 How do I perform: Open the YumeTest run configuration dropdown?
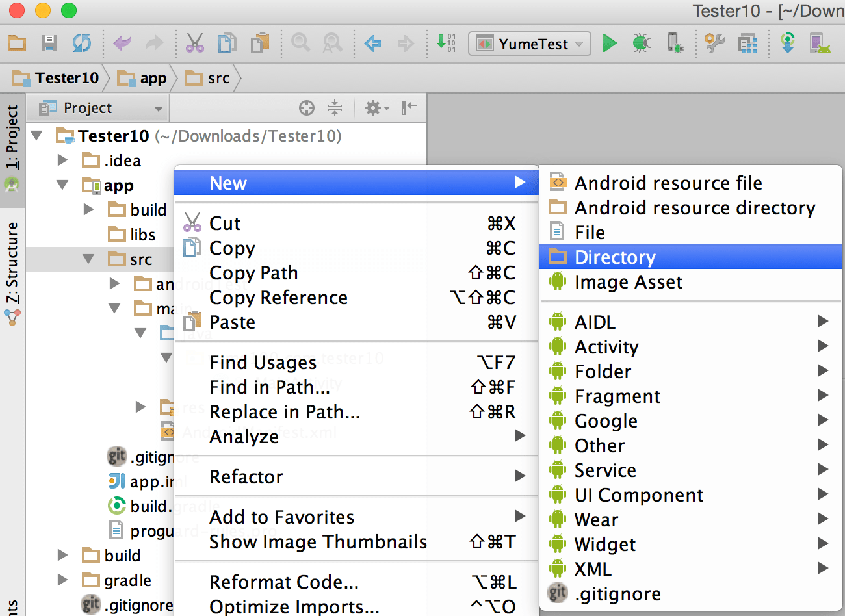click(530, 44)
